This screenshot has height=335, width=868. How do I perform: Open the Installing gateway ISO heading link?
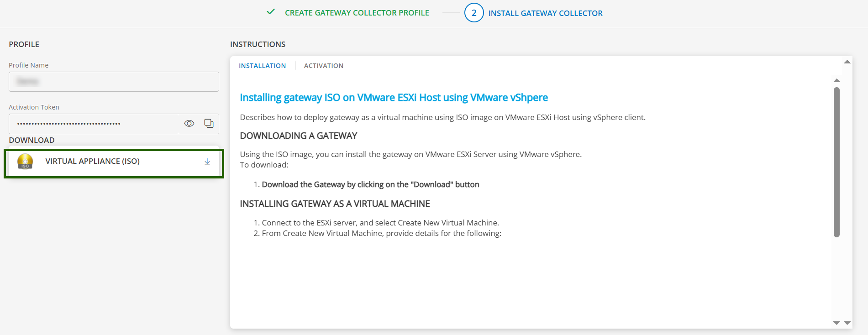coord(394,98)
